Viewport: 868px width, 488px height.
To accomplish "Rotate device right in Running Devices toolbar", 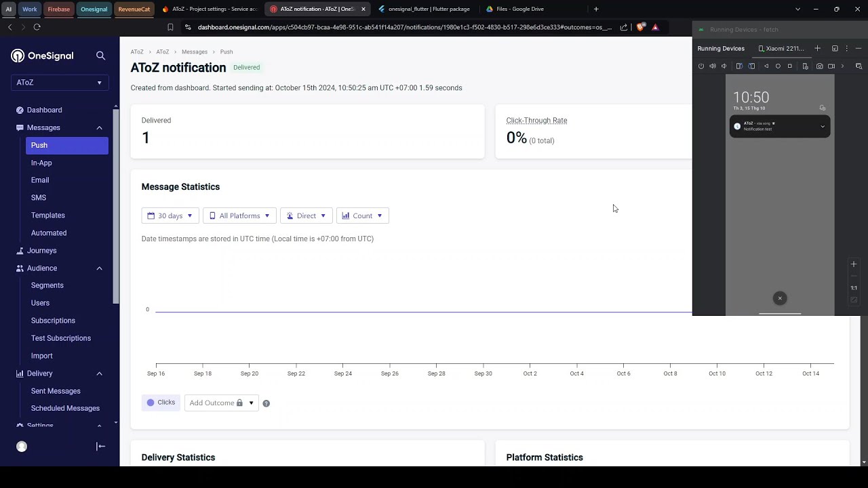I will pos(751,66).
